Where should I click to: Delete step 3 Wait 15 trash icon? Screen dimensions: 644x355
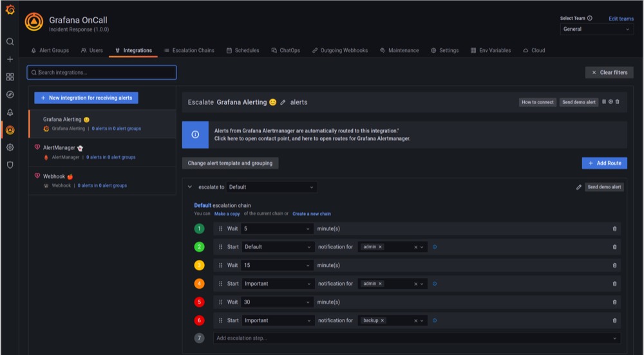[x=615, y=265]
